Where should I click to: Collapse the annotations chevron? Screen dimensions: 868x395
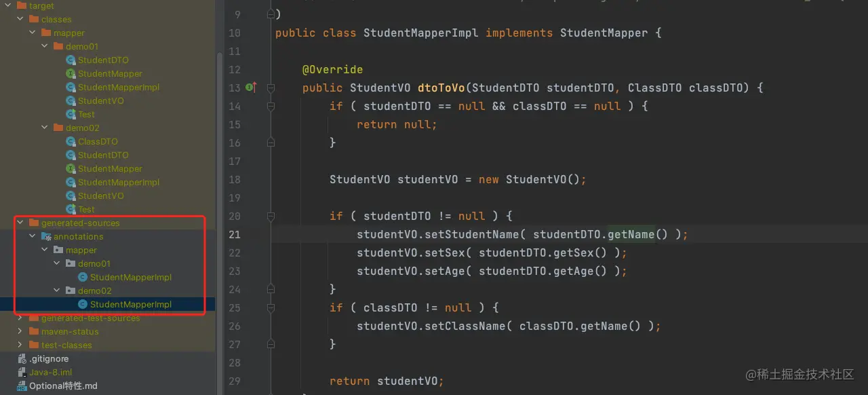point(33,236)
